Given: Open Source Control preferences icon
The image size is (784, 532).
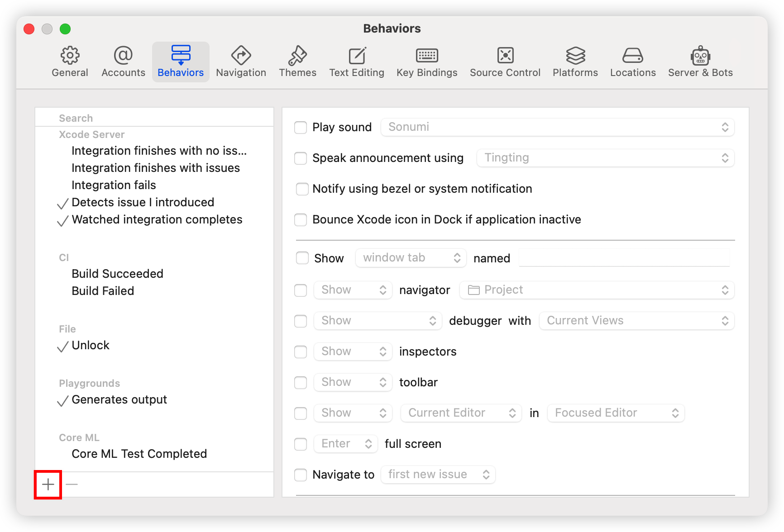Looking at the screenshot, I should tap(505, 61).
